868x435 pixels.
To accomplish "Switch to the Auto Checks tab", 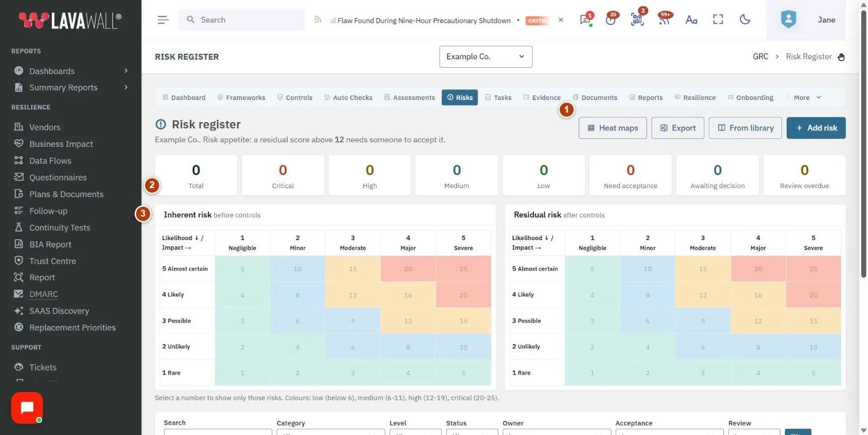I will 348,97.
